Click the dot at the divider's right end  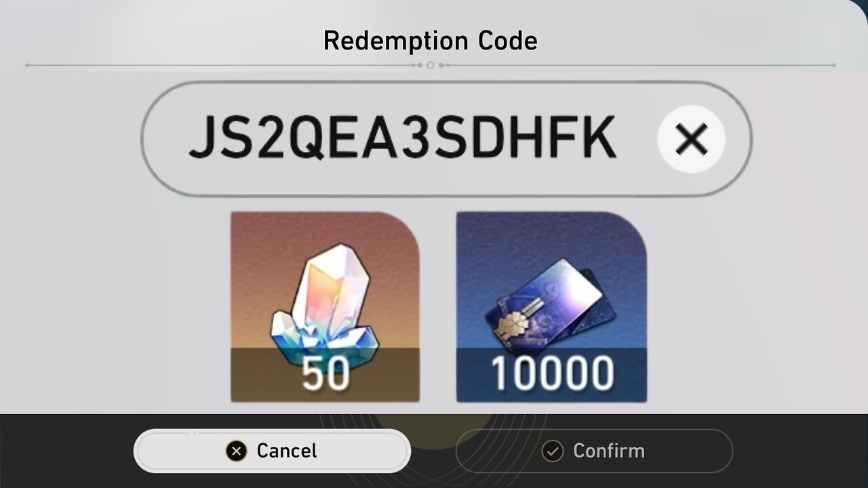coord(833,65)
